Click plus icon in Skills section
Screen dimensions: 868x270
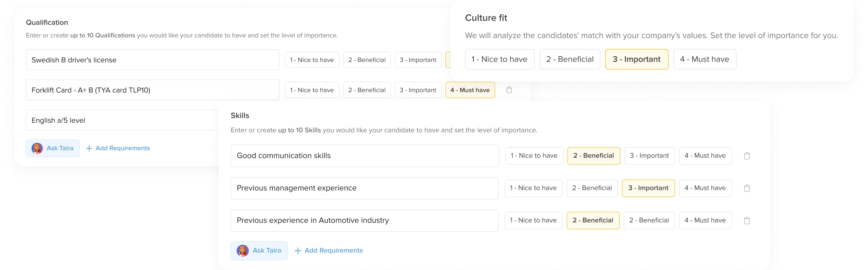(x=298, y=251)
